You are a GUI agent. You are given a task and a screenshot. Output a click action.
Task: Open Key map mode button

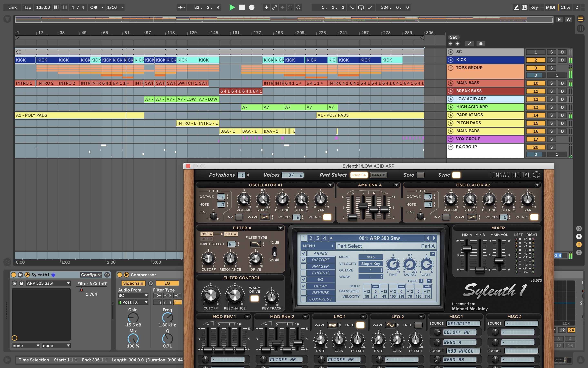[x=534, y=7]
